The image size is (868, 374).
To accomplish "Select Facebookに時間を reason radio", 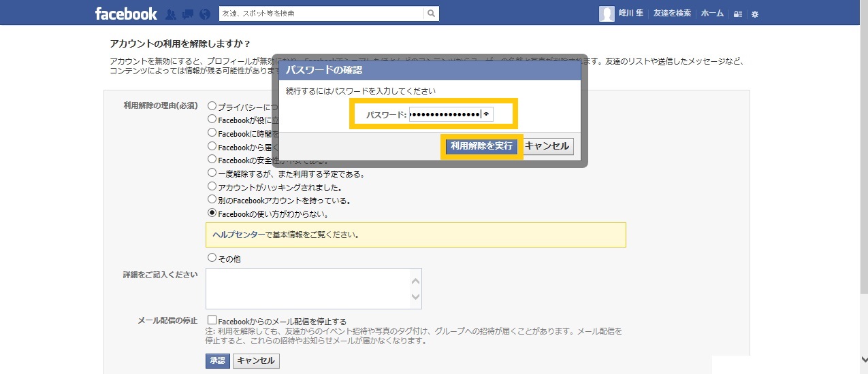I will [x=212, y=133].
